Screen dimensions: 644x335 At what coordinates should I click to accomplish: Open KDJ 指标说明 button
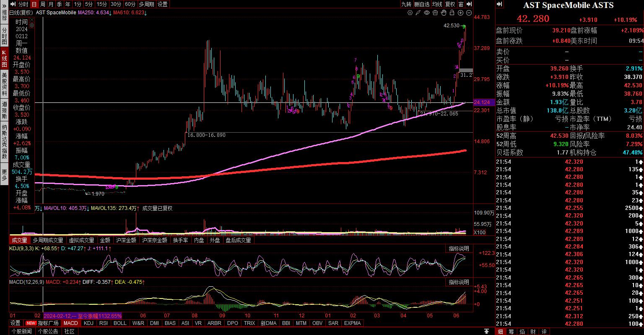459,249
